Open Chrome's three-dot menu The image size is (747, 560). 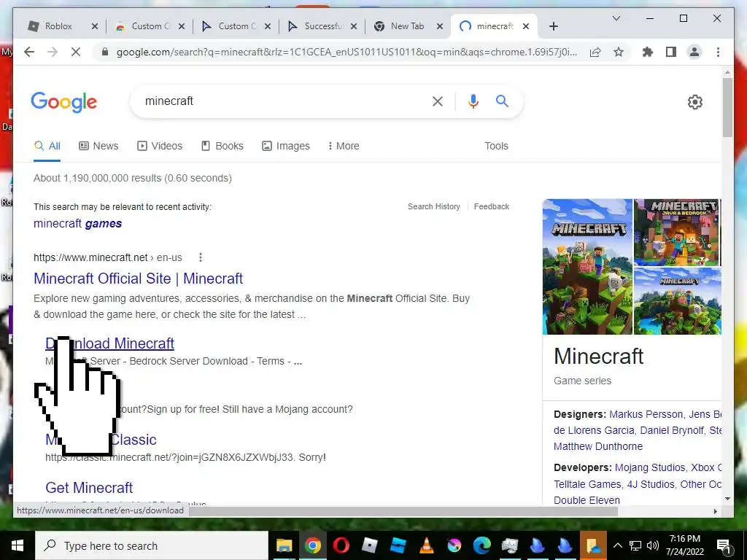point(718,52)
